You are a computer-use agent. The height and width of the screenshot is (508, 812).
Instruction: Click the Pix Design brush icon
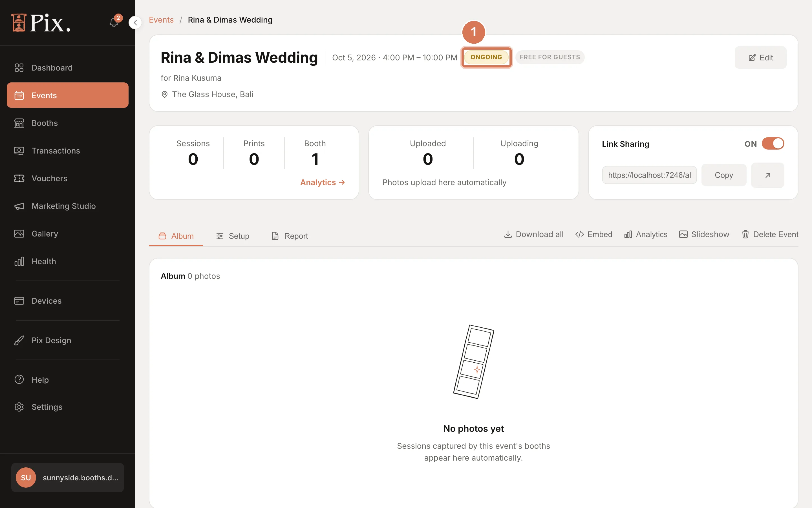pyautogui.click(x=19, y=340)
